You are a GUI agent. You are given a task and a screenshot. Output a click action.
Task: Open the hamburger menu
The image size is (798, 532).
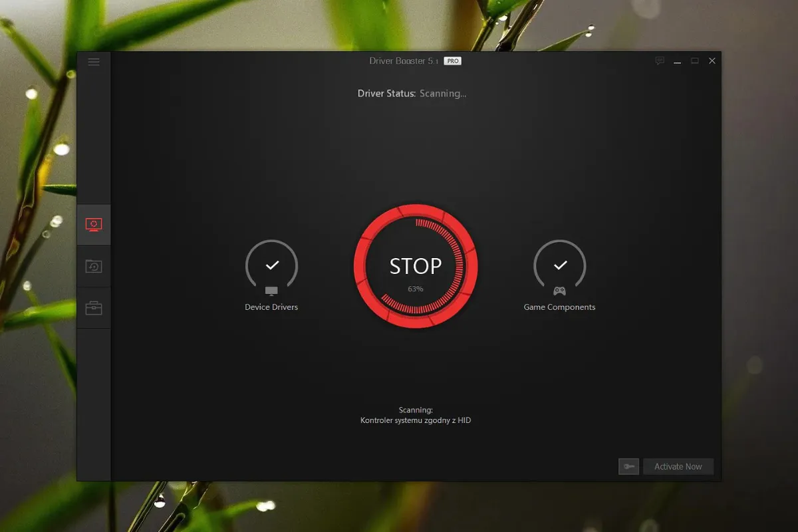94,62
